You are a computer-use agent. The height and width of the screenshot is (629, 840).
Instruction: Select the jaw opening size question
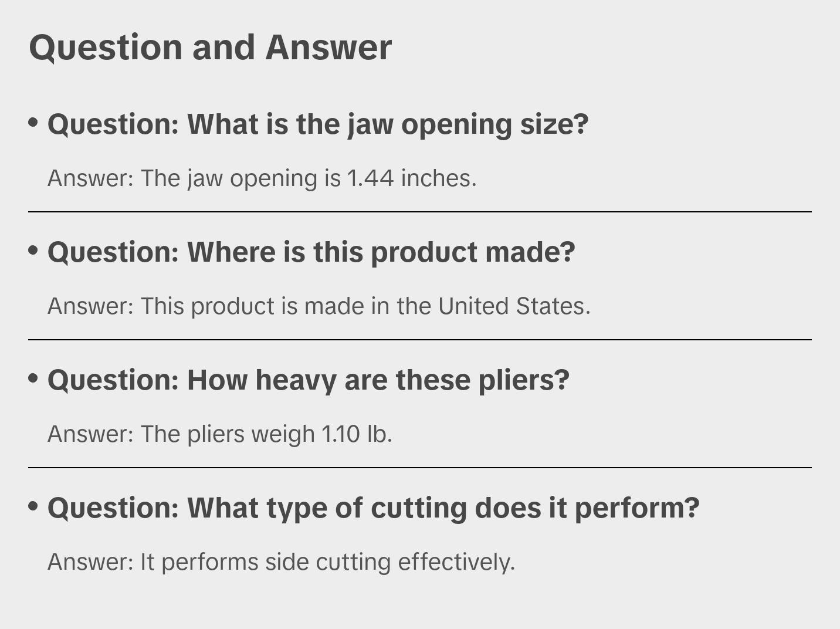pos(317,124)
